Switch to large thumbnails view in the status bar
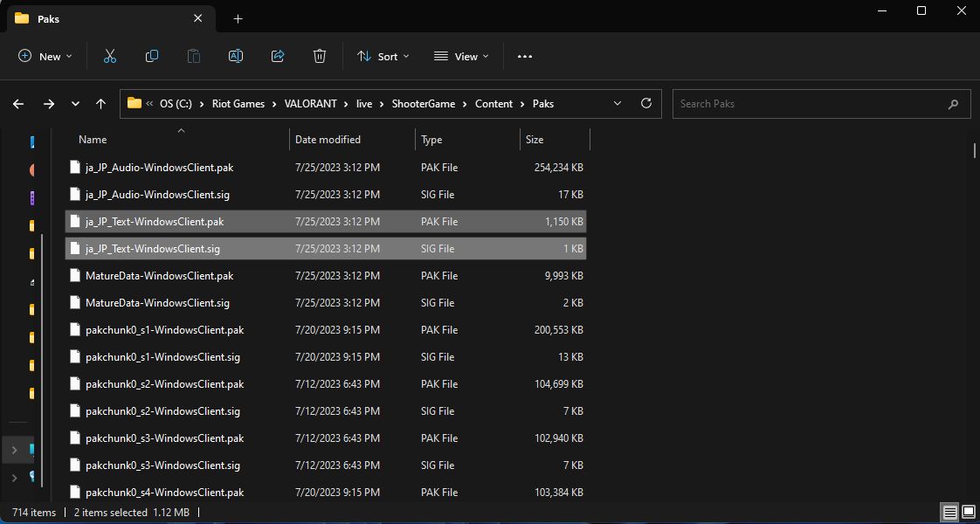This screenshot has width=980, height=524. point(968,513)
